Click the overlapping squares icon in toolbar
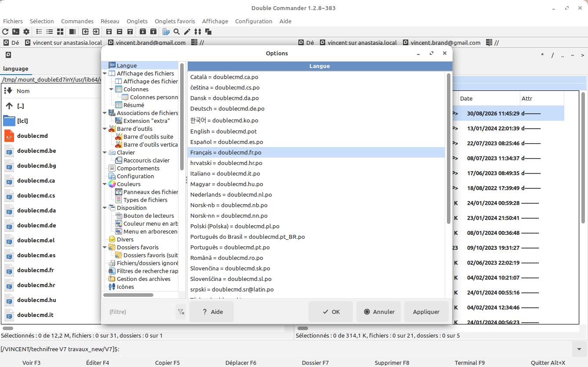 point(208,32)
